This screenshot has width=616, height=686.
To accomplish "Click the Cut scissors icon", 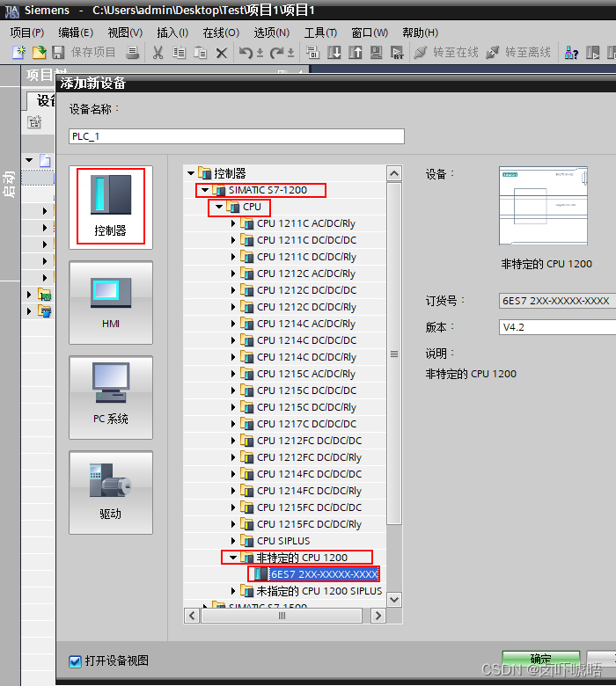I will tap(158, 53).
